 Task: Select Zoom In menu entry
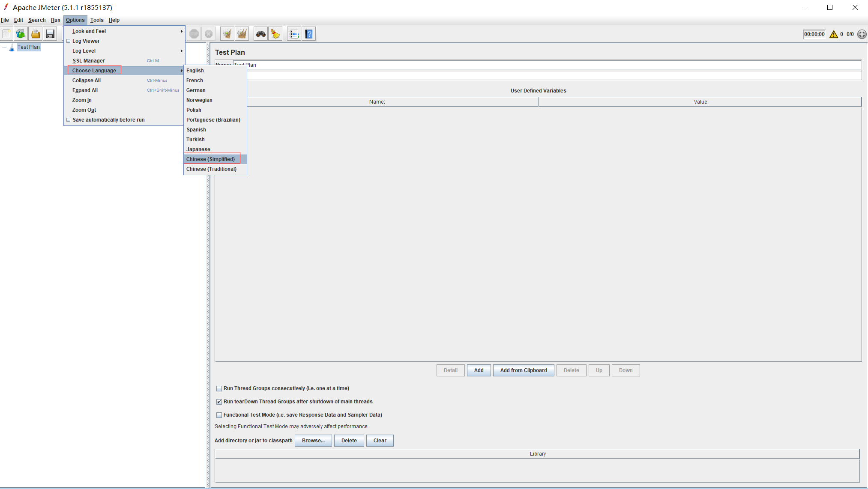pos(124,100)
